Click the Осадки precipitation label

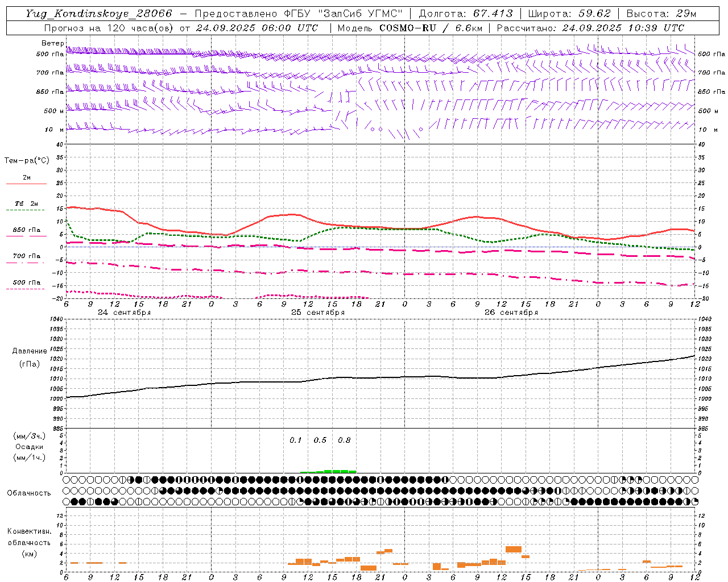point(30,447)
